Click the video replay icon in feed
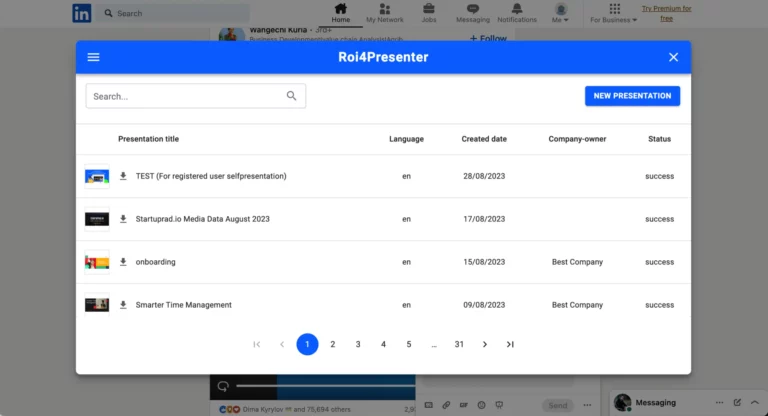This screenshot has height=416, width=768. point(223,386)
